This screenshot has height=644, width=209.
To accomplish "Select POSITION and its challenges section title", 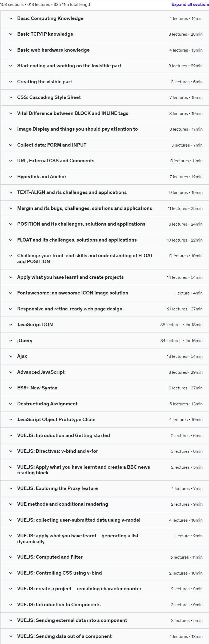I will click(x=81, y=224).
